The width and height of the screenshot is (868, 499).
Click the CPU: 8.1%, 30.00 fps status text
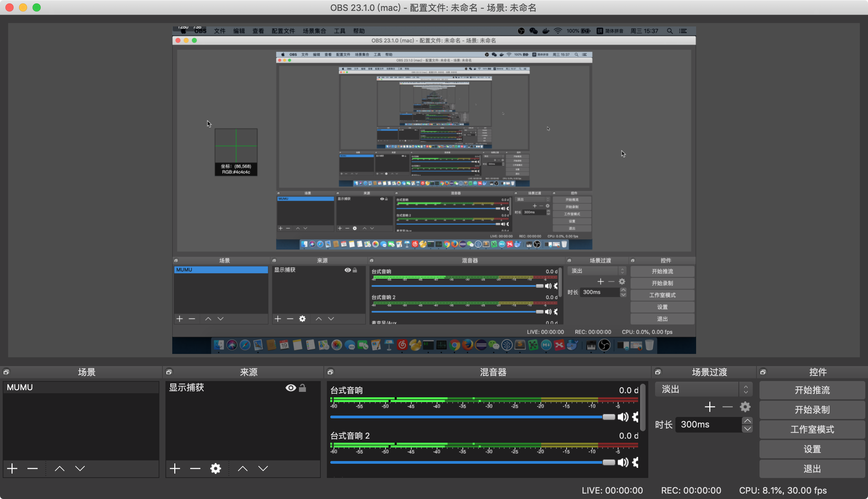(x=783, y=491)
